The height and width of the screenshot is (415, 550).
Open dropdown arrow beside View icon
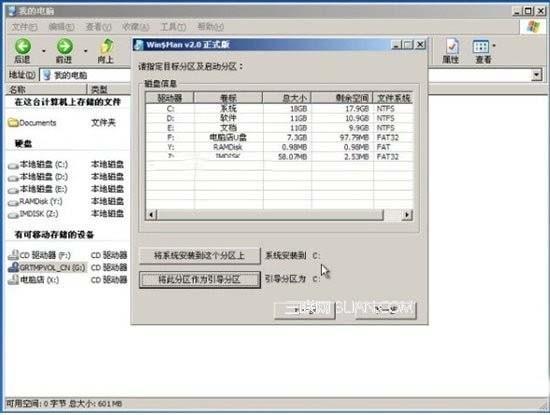pos(494,45)
